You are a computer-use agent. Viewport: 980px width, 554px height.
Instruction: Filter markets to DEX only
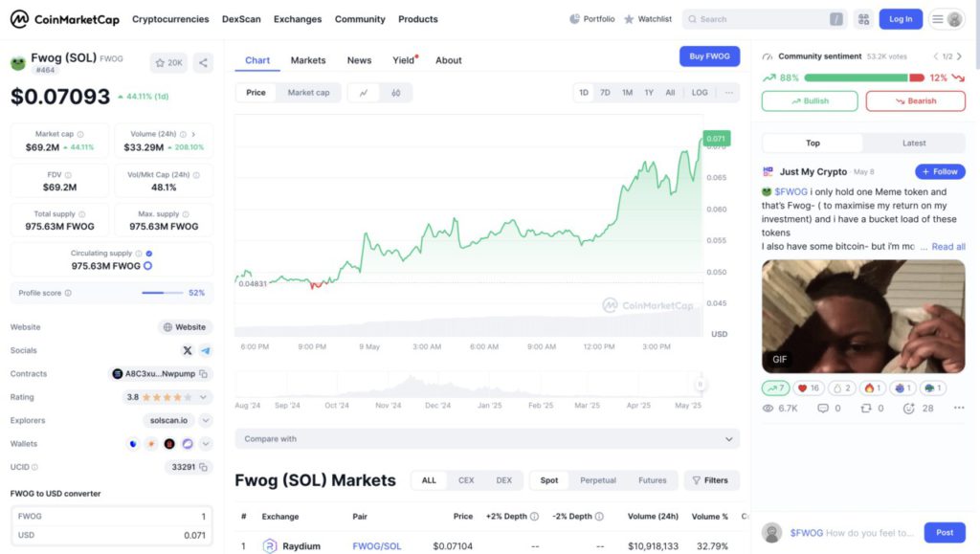point(503,480)
